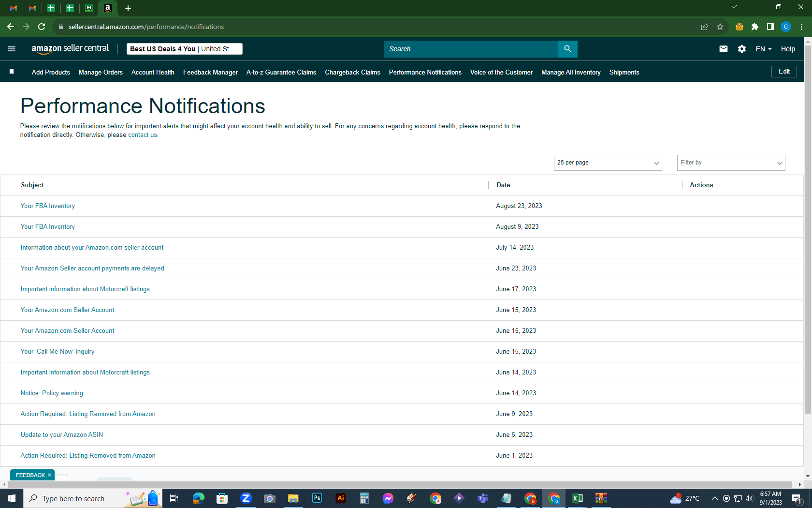Image resolution: width=812 pixels, height=508 pixels.
Task: Open Notice: Policy warning notification
Action: (x=52, y=393)
